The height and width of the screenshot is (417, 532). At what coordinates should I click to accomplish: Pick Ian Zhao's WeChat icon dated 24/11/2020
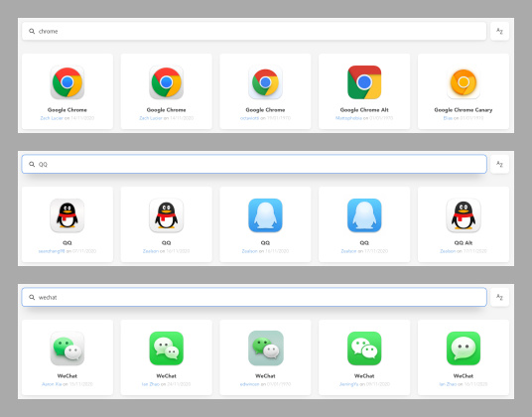pyautogui.click(x=167, y=348)
